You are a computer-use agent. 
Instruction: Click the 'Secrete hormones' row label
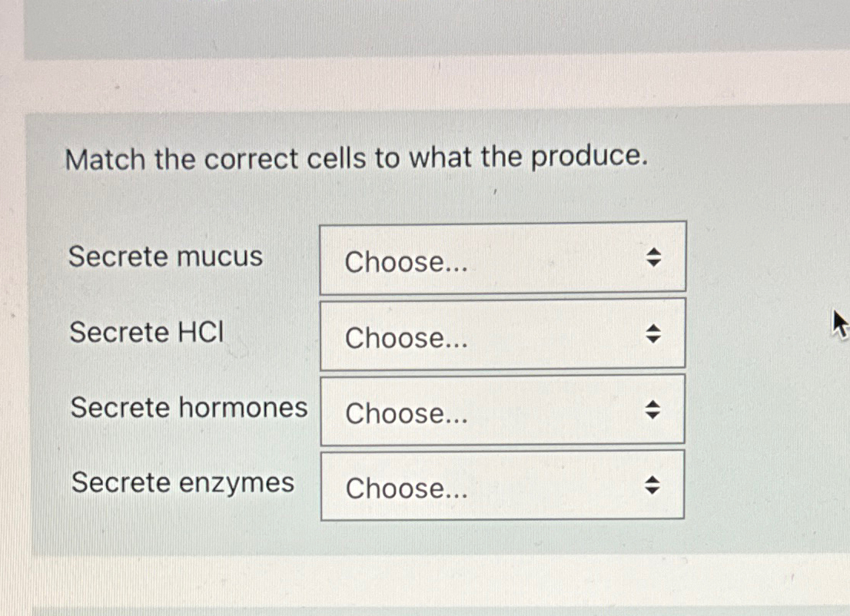pos(188,408)
